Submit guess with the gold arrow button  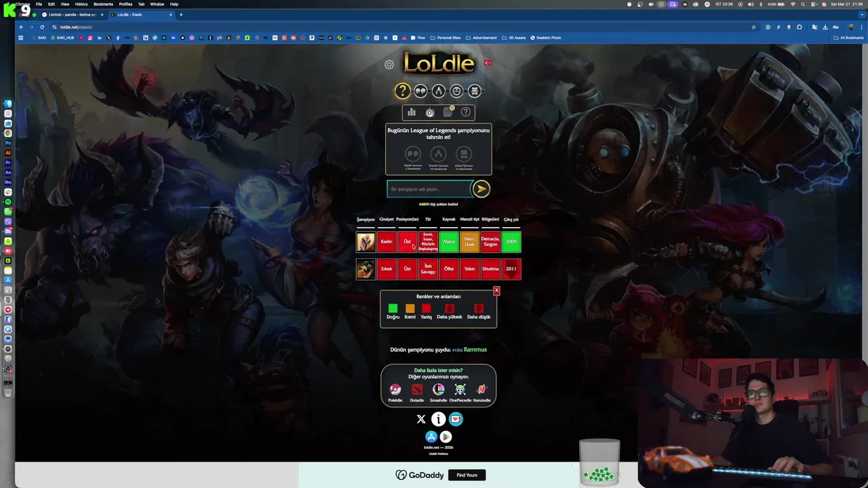[x=481, y=189]
